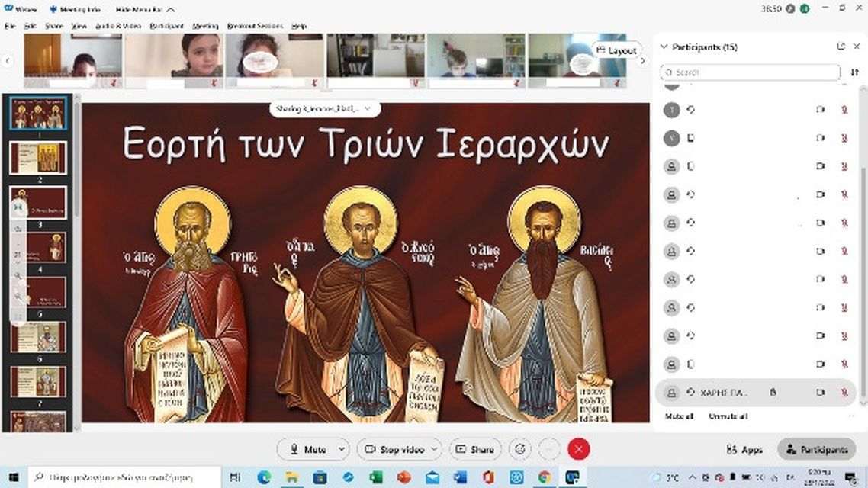Sort the participants list
This screenshot has height=488, width=868.
[855, 72]
